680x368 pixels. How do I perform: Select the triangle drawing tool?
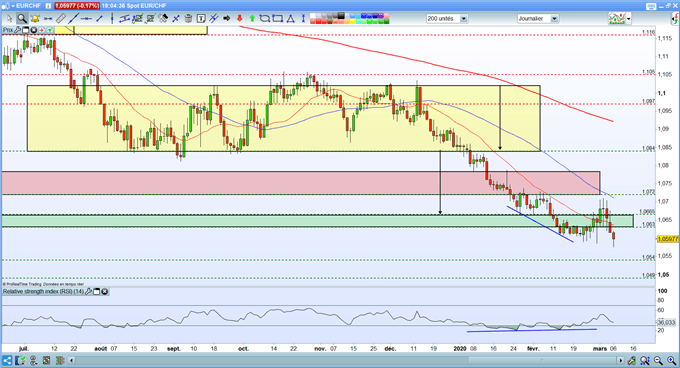pyautogui.click(x=291, y=19)
